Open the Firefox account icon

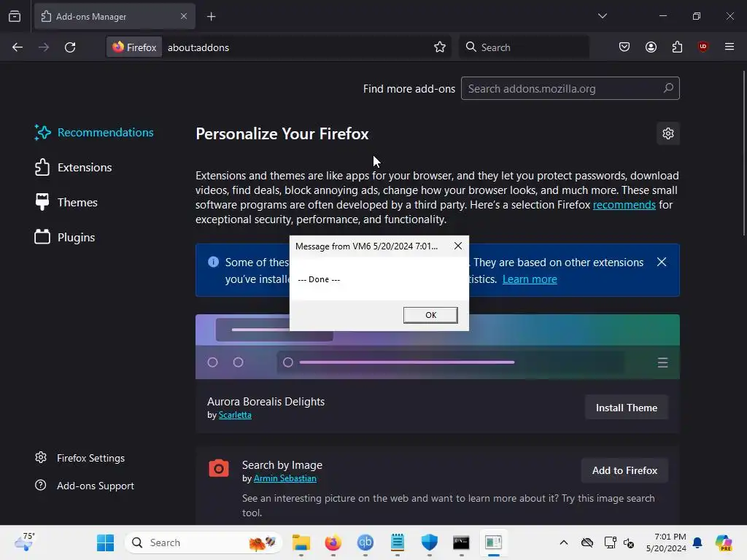pyautogui.click(x=651, y=47)
